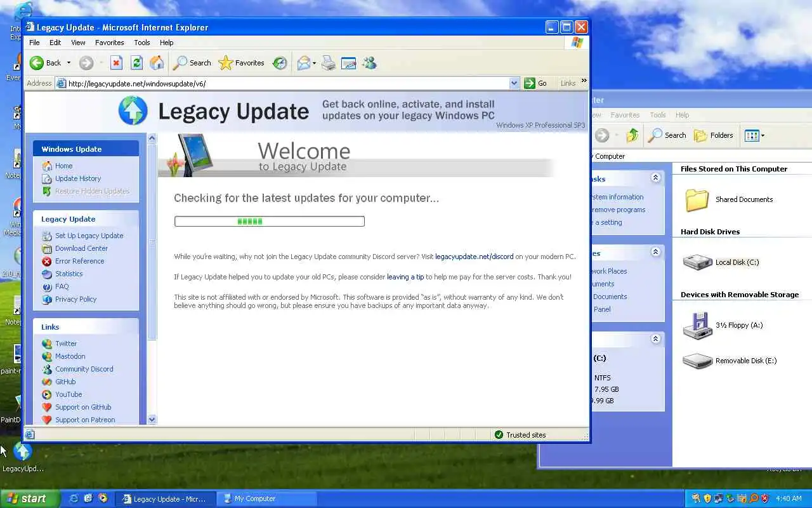Click the Home link in Windows Update sidebar
The image size is (812, 508).
pyautogui.click(x=63, y=166)
